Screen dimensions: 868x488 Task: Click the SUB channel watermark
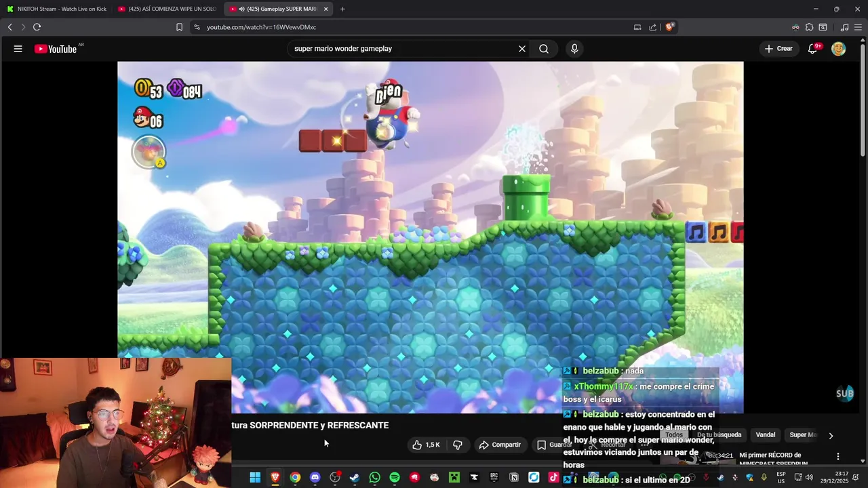point(845,394)
